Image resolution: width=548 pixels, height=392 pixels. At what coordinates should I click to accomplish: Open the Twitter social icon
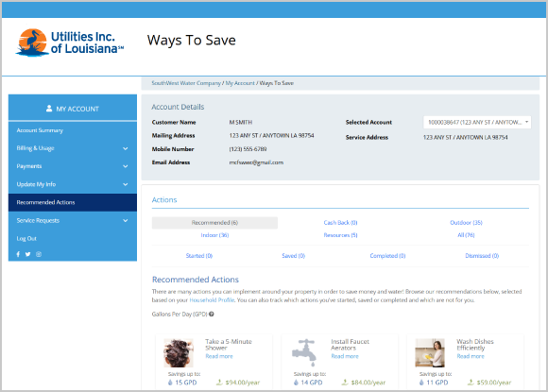coord(28,254)
